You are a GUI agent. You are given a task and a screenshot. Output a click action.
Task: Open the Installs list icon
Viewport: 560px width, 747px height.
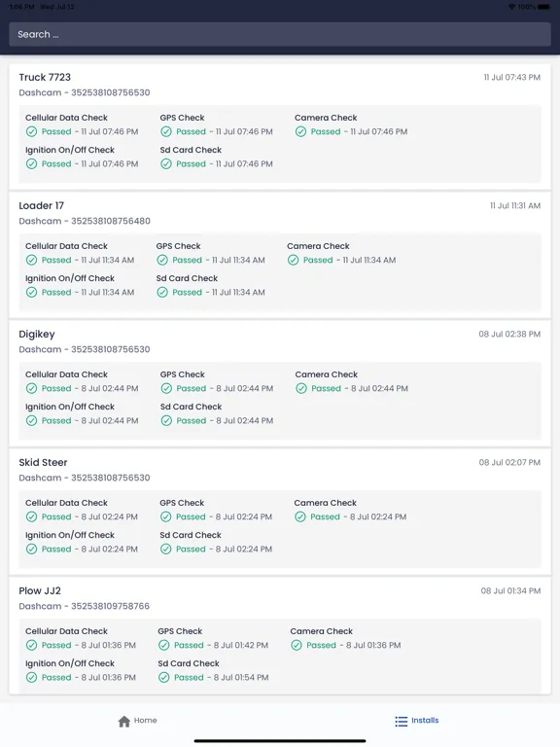tap(402, 722)
